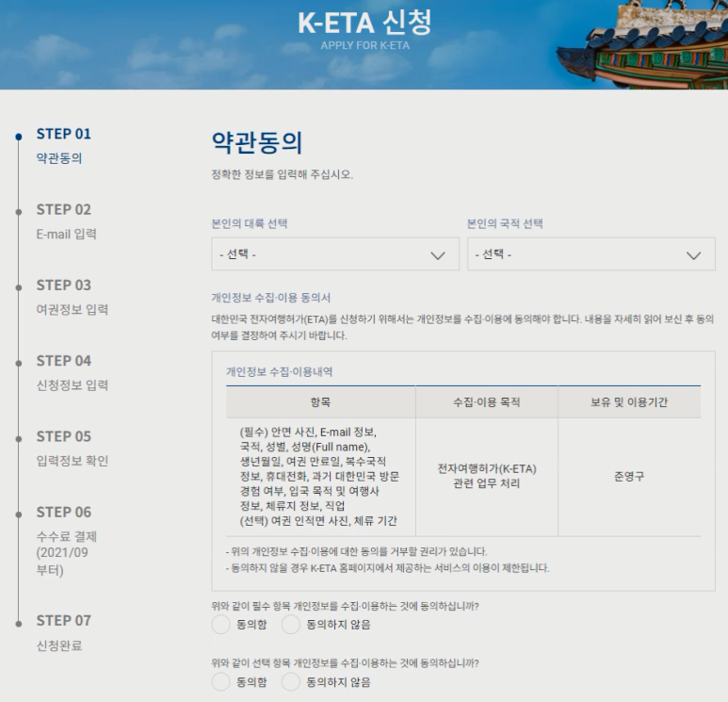Screen dimensions: 728x702
Task: Click the 수집·이용 목적 column header
Action: click(487, 401)
